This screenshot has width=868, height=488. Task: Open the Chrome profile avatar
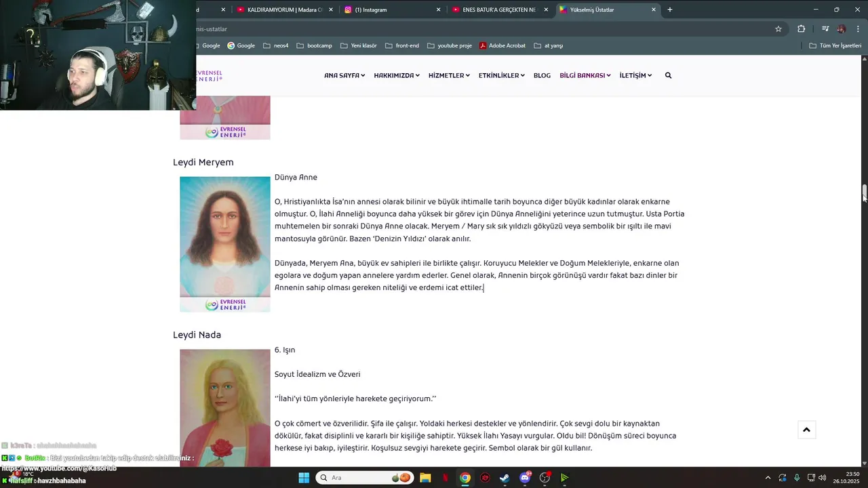point(842,29)
